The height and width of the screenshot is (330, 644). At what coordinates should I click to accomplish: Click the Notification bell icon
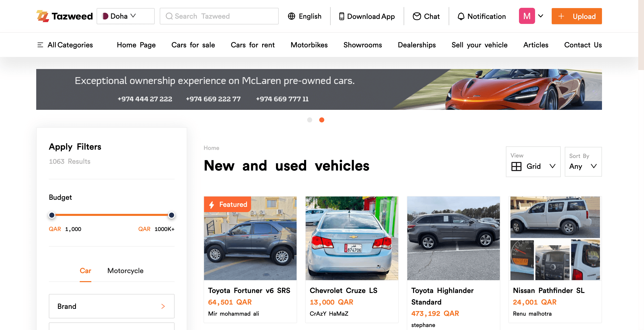click(461, 16)
